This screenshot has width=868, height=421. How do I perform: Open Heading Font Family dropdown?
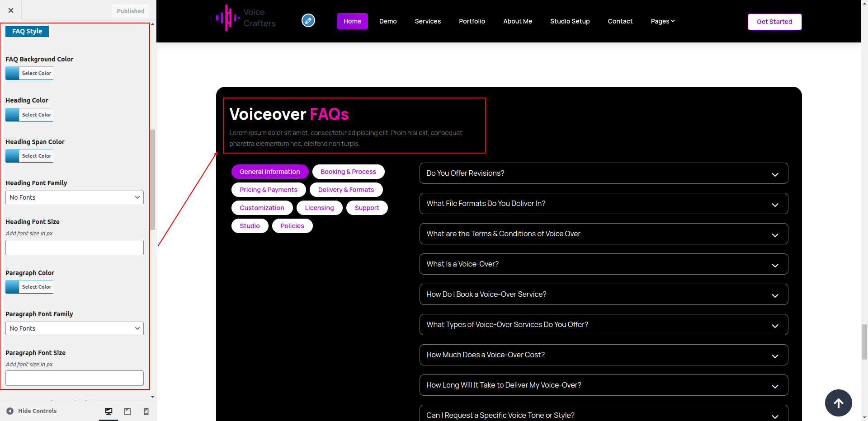click(75, 197)
